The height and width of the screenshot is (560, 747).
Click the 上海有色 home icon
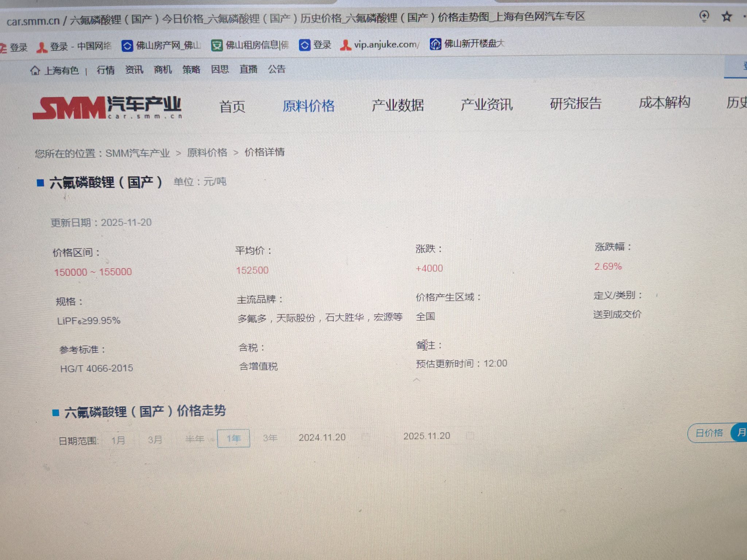[35, 70]
